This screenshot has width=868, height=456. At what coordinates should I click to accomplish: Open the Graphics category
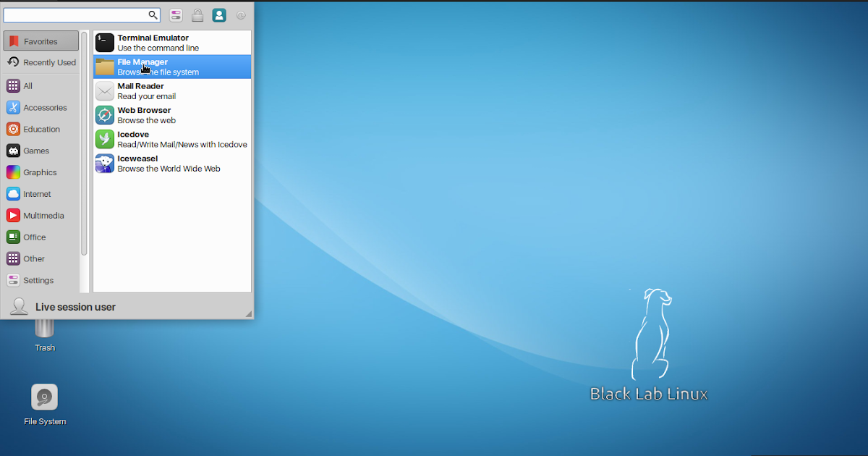click(x=41, y=172)
